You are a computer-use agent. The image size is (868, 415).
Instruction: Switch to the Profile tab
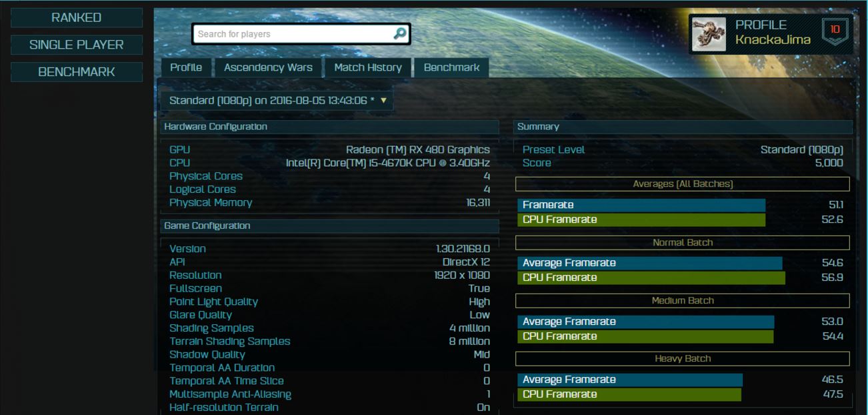[x=186, y=67]
